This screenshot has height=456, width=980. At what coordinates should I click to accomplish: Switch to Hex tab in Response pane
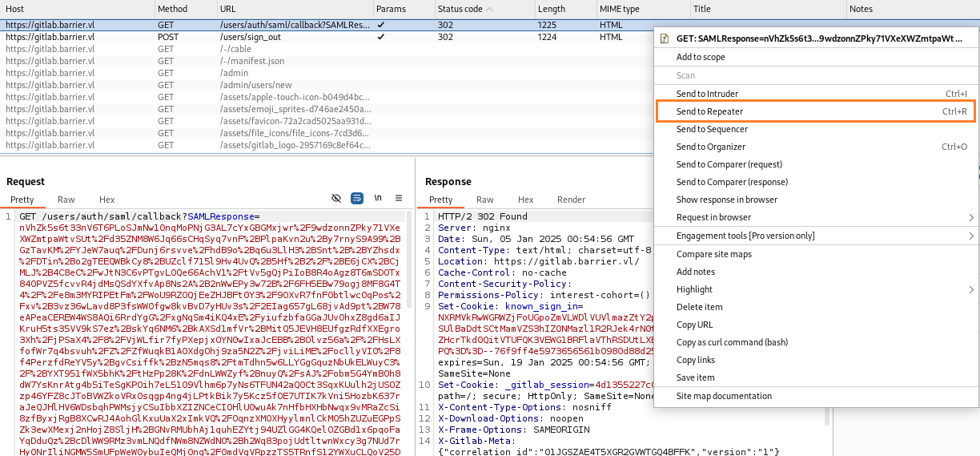(x=525, y=200)
